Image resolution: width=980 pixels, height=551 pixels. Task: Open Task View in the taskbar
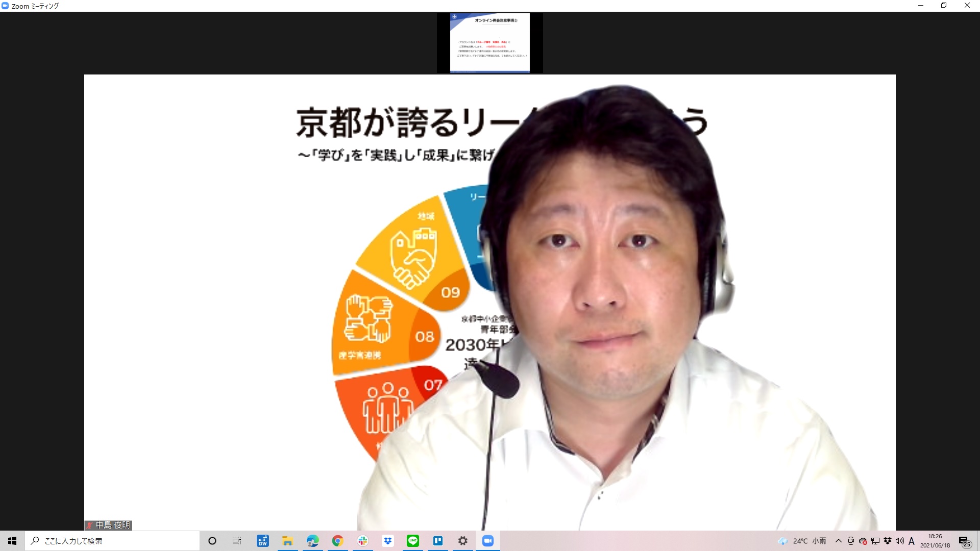(x=237, y=541)
